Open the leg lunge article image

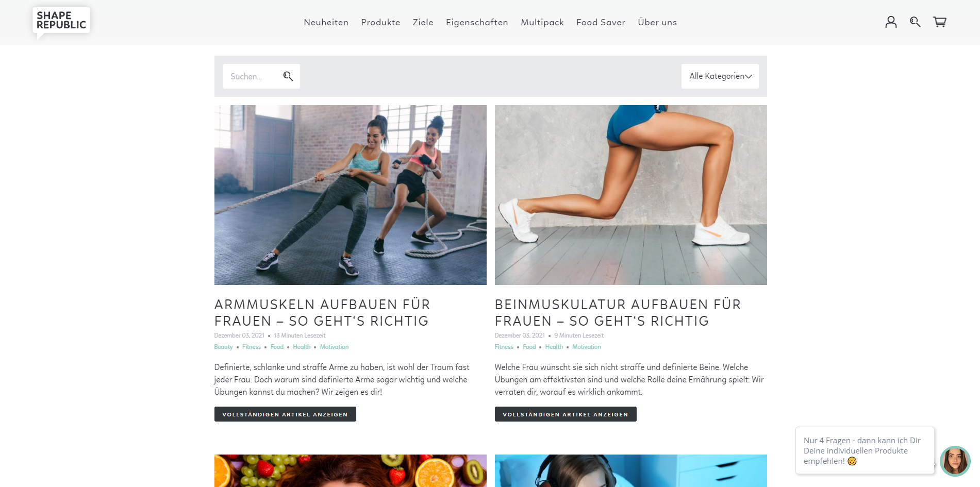click(x=631, y=195)
